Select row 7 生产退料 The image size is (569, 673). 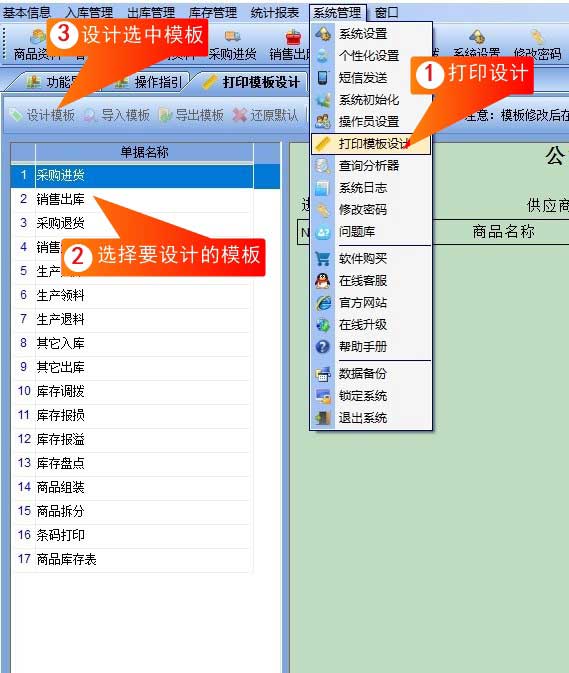(132, 319)
